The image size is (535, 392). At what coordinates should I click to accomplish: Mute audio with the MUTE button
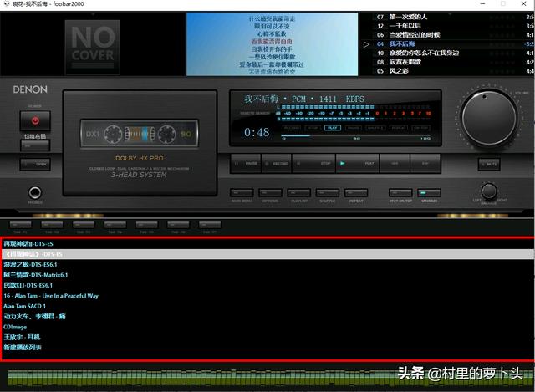[489, 164]
